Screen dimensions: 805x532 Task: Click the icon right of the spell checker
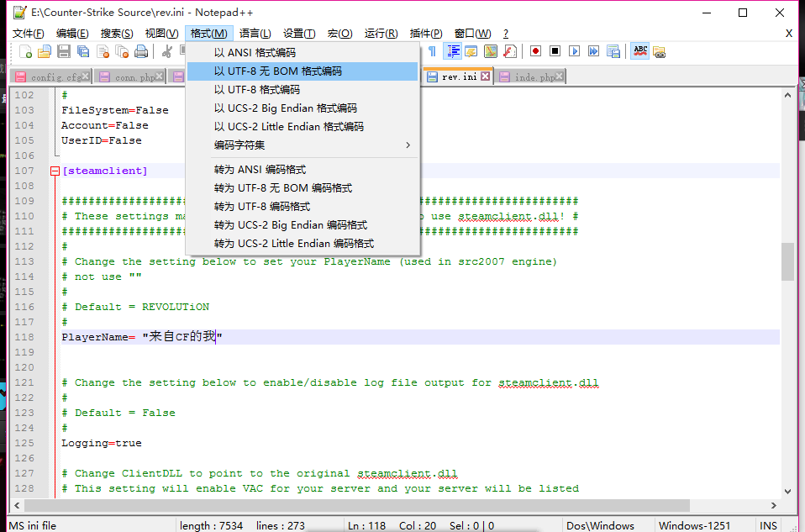point(659,52)
